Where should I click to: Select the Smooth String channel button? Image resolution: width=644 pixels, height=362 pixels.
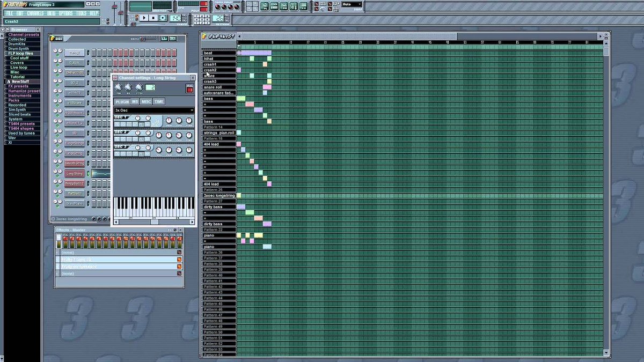point(75,163)
